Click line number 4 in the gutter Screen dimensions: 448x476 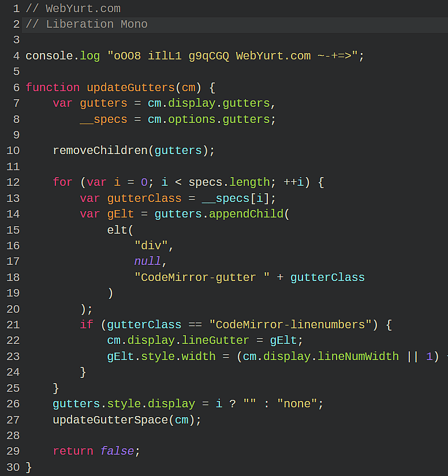click(x=16, y=56)
